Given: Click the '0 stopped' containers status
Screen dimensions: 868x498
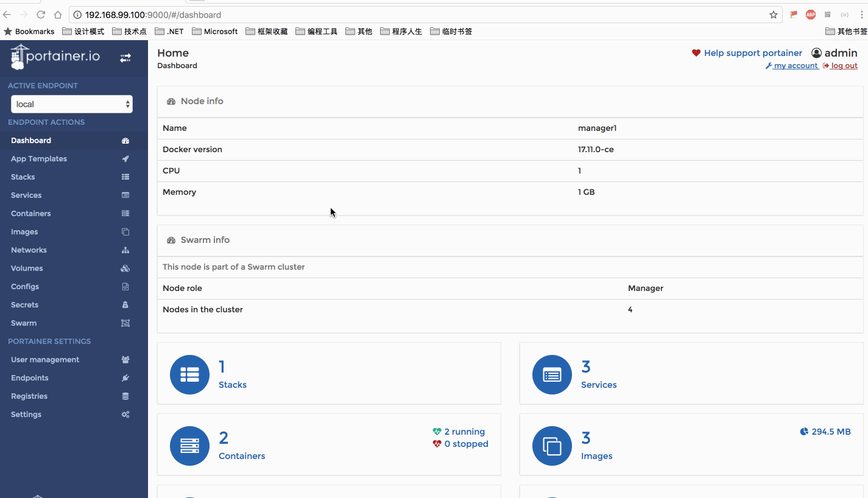Looking at the screenshot, I should [460, 444].
